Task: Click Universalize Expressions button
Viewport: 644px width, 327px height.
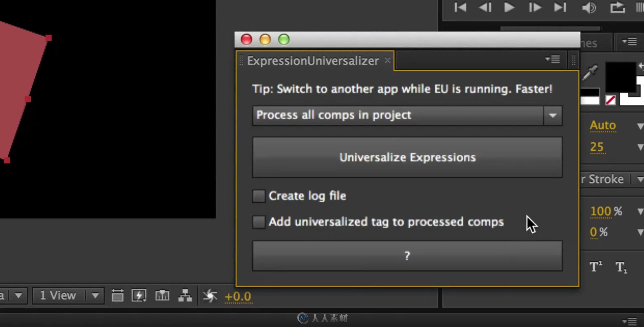Action: coord(407,157)
